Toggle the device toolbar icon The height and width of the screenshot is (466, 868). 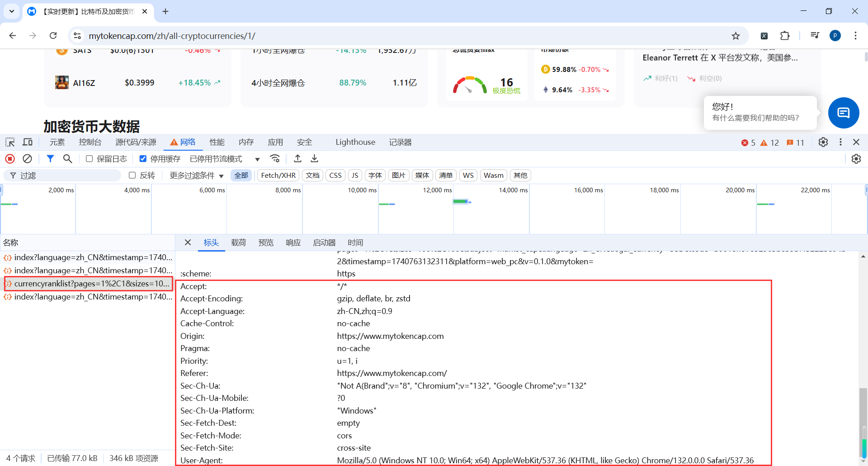point(28,143)
